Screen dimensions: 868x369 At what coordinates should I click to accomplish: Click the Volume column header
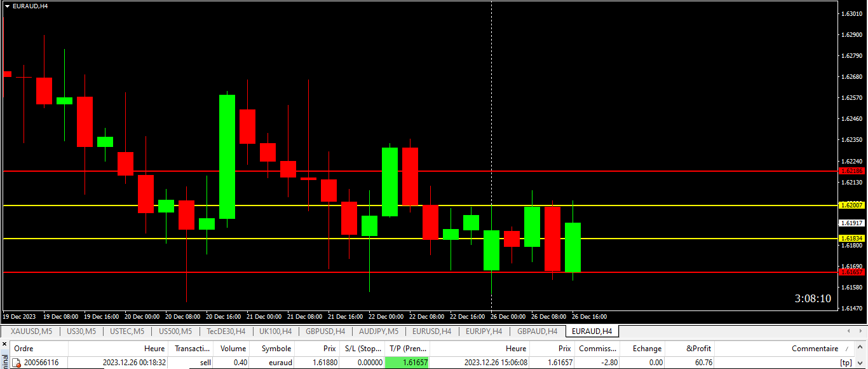pos(233,349)
